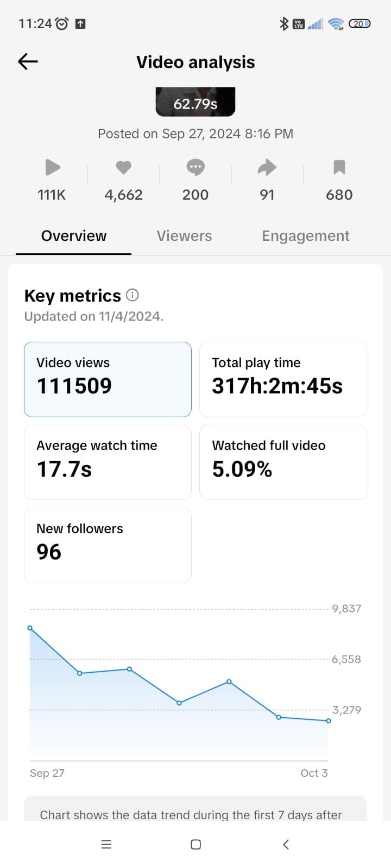Tap the Android recent apps menu icon

106,844
